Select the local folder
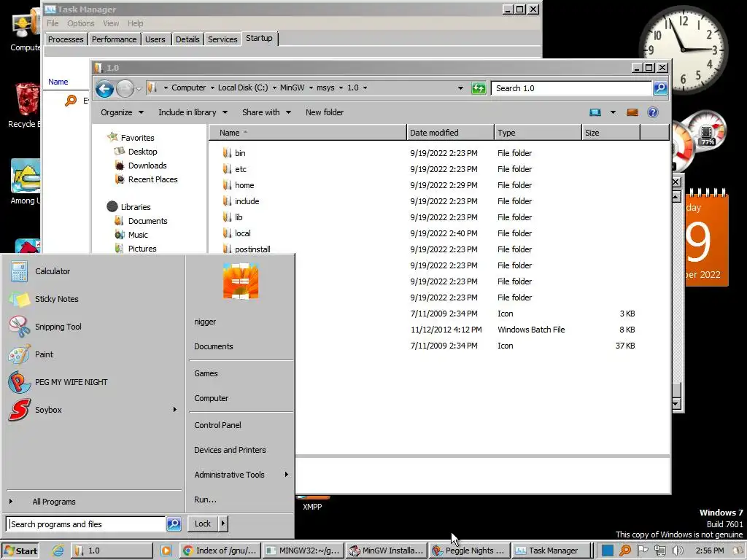The image size is (747, 560). (242, 233)
